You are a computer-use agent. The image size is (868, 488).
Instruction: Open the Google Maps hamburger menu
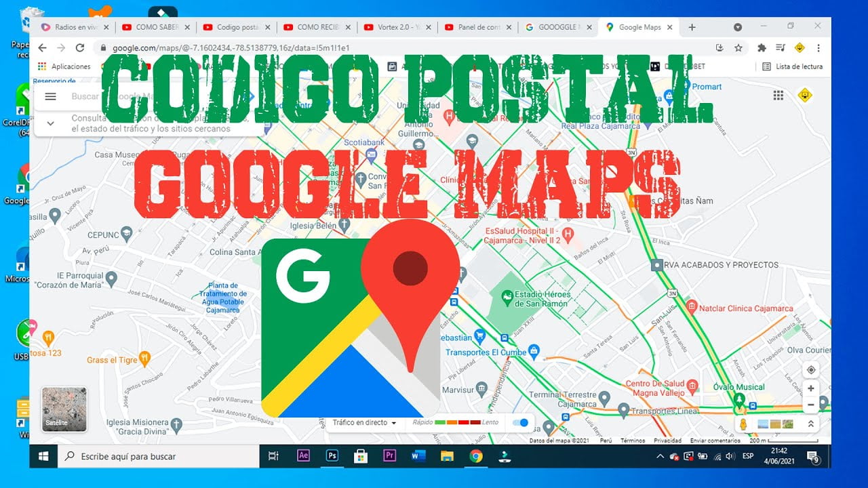pyautogui.click(x=50, y=96)
